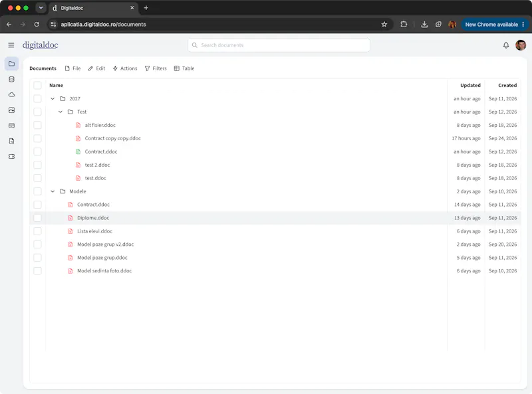
Task: Open the database icon in the sidebar
Action: click(x=11, y=79)
